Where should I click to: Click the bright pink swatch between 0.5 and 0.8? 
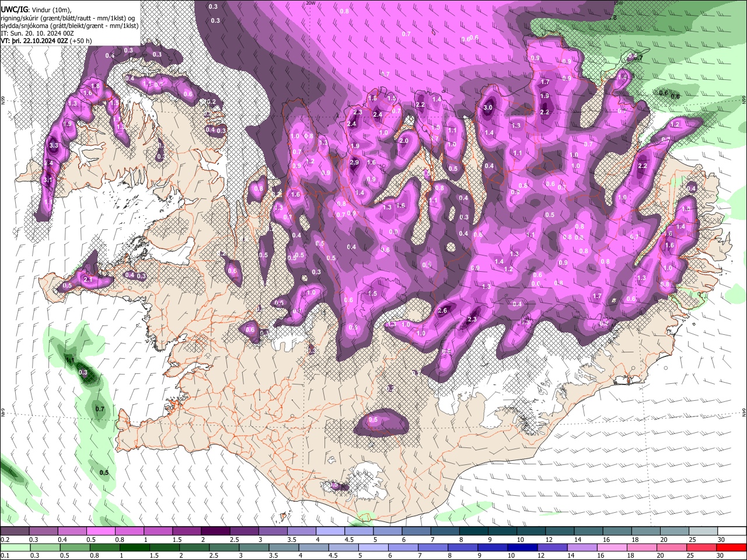[100, 531]
